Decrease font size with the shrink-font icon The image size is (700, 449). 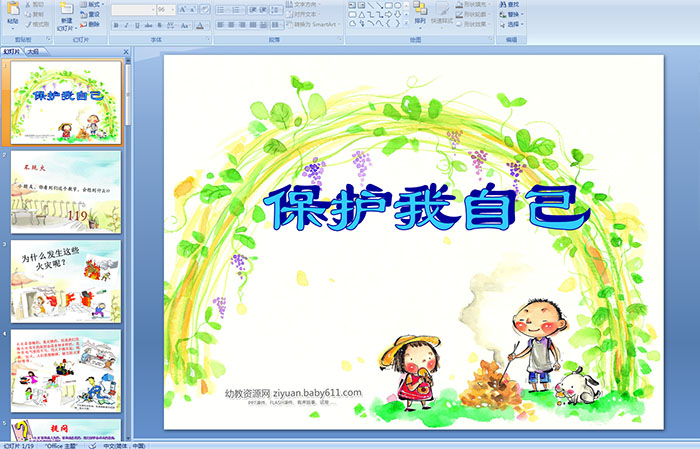192,9
